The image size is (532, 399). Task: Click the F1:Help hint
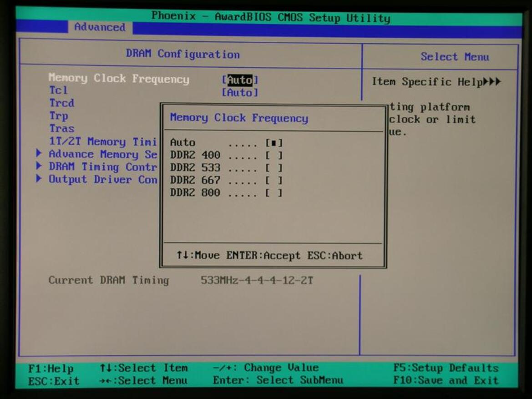click(51, 369)
